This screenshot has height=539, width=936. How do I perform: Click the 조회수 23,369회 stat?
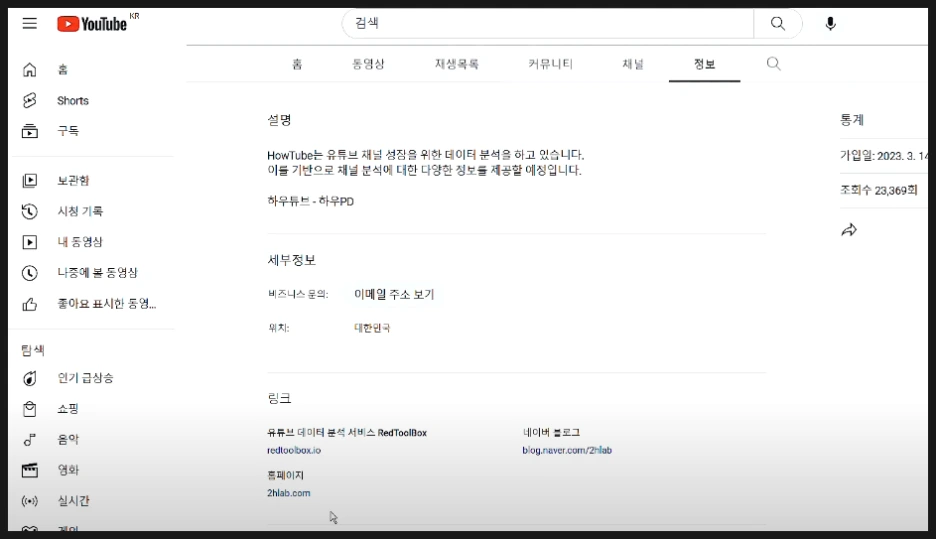click(878, 190)
